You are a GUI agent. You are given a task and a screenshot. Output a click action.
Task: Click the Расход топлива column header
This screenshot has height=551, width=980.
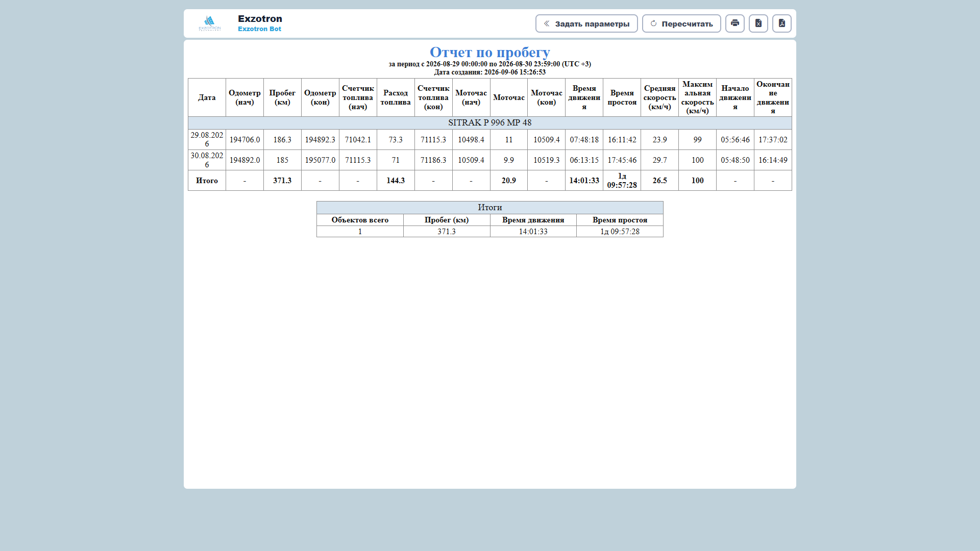[396, 97]
